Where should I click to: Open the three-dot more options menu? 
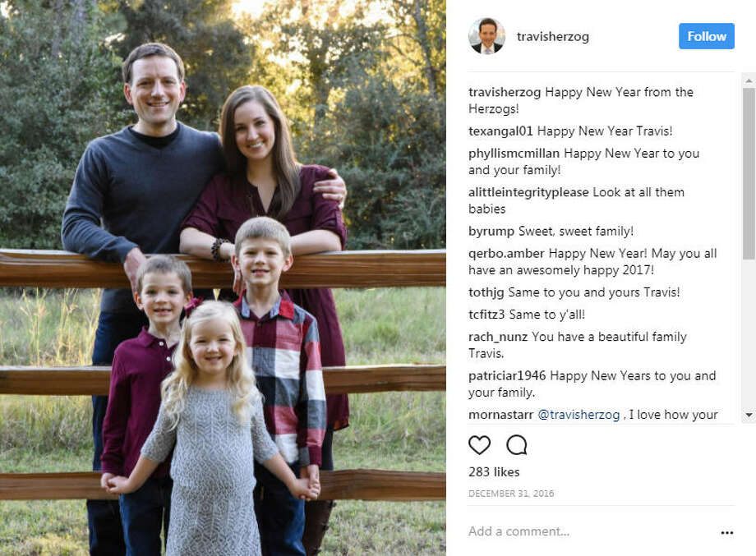(x=726, y=532)
